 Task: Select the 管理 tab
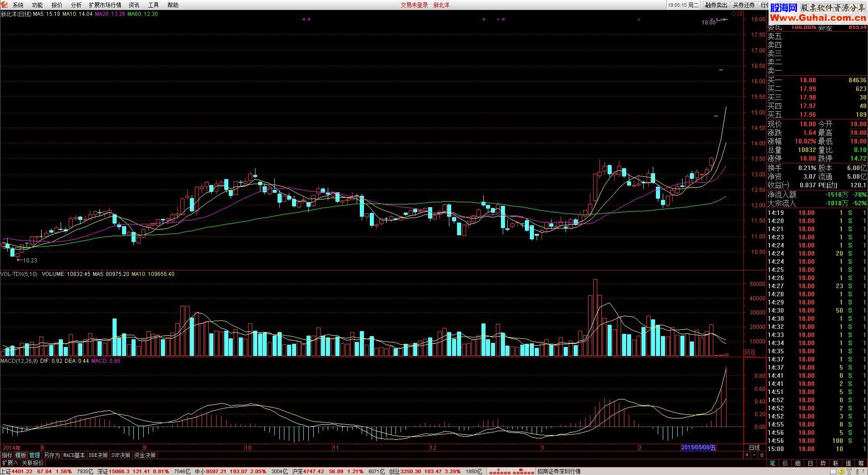(34, 455)
